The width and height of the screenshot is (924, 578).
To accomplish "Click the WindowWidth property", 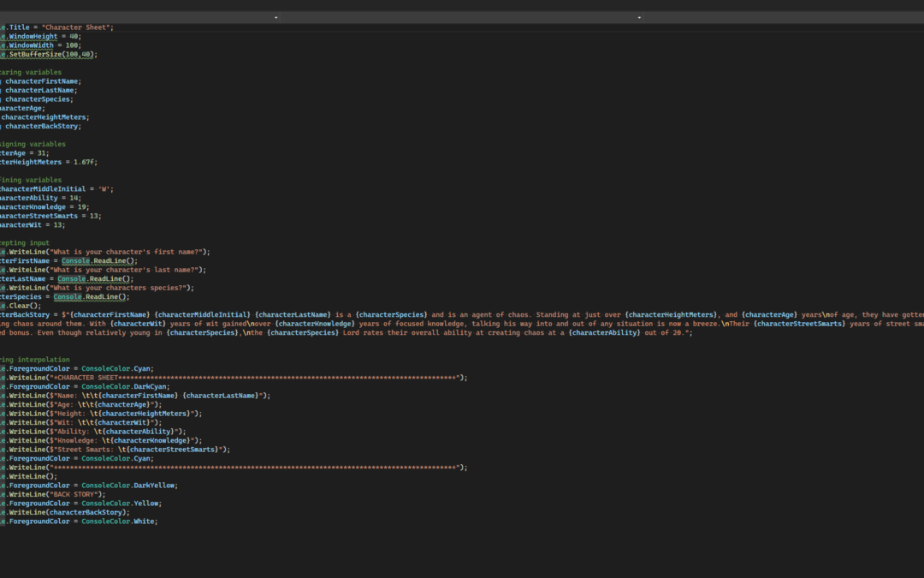I will [32, 45].
